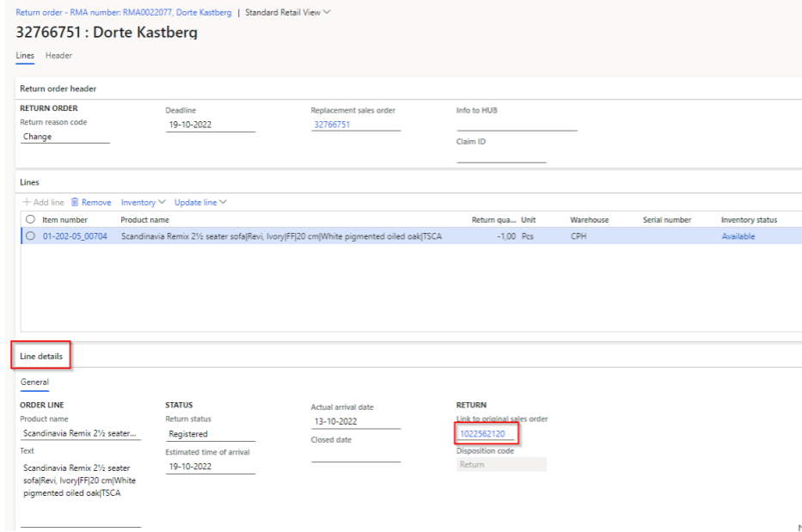Toggle the select-all circle in grid header
This screenshot has width=802, height=532.
point(31,220)
